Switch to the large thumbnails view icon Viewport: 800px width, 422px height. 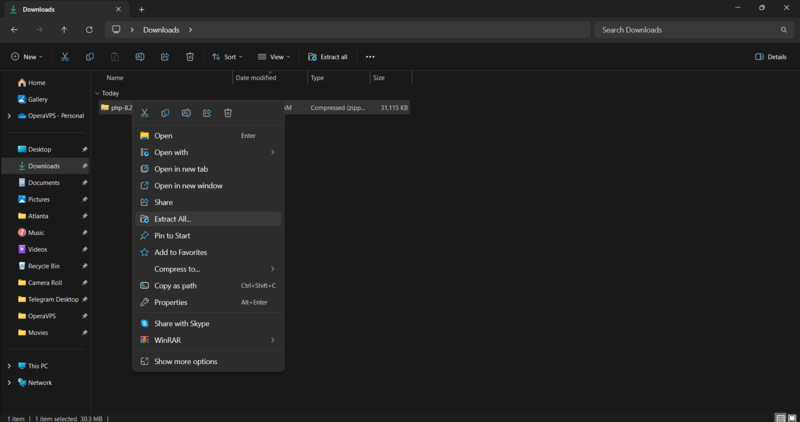pos(792,418)
